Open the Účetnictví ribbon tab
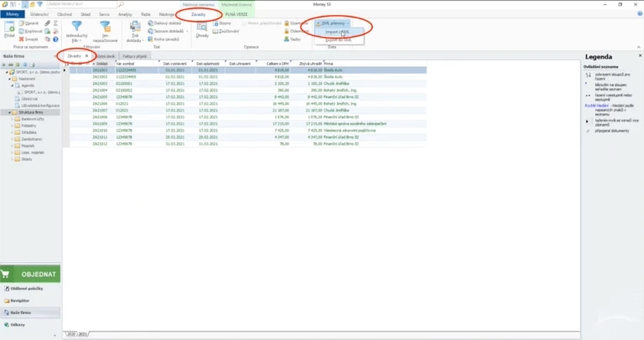This screenshot has width=644, height=340. [x=39, y=14]
